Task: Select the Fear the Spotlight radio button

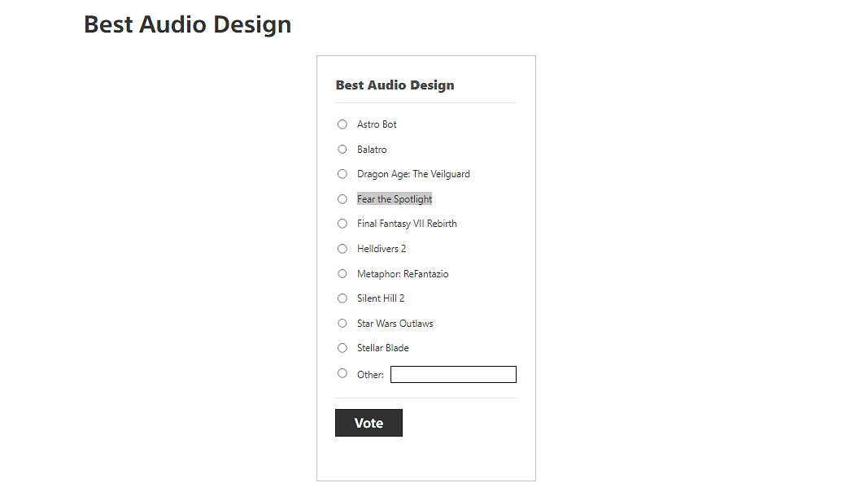Action: click(x=342, y=199)
